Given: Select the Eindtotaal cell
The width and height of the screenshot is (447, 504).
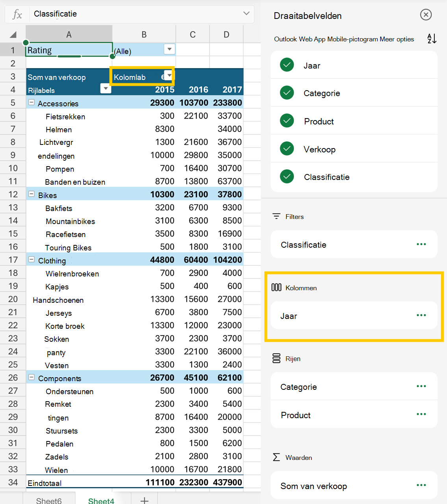Looking at the screenshot, I should pyautogui.click(x=45, y=483).
